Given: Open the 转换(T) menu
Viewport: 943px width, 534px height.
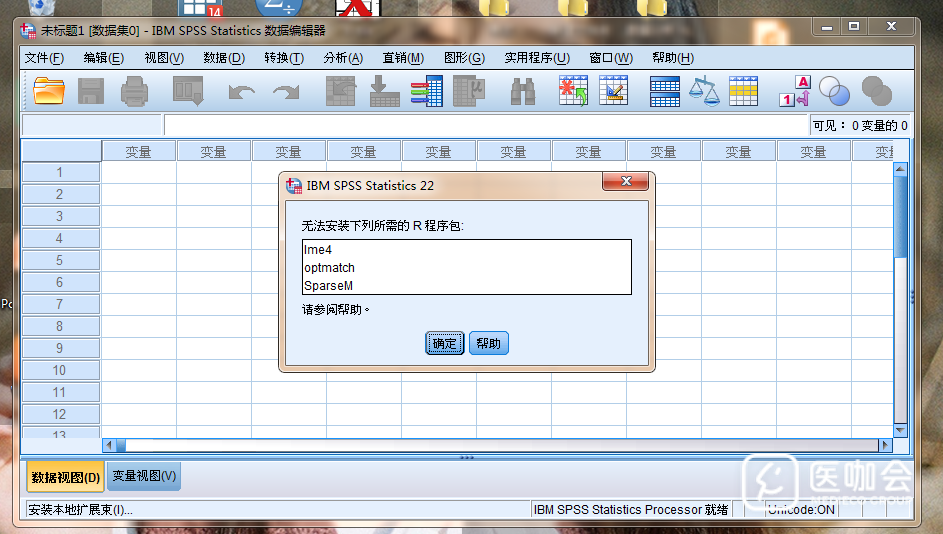Looking at the screenshot, I should coord(283,58).
